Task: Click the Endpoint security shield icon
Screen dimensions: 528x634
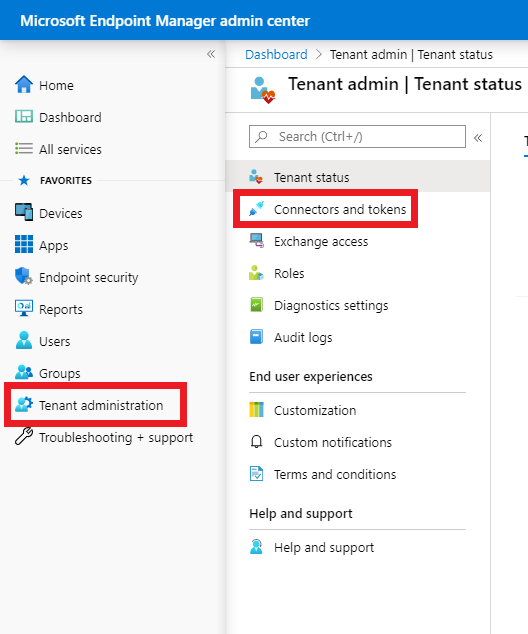Action: pyautogui.click(x=24, y=276)
